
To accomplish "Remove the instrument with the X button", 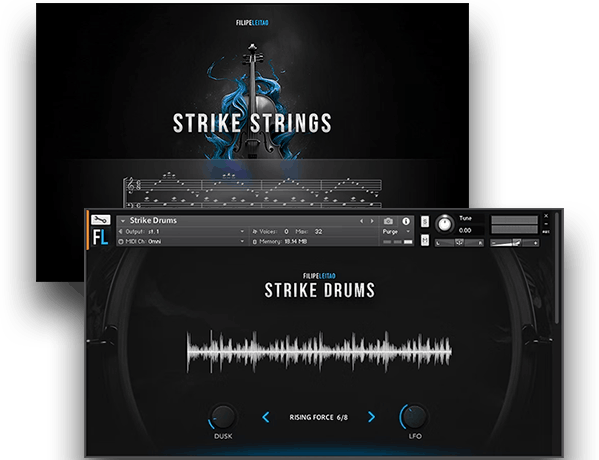I will [x=546, y=216].
